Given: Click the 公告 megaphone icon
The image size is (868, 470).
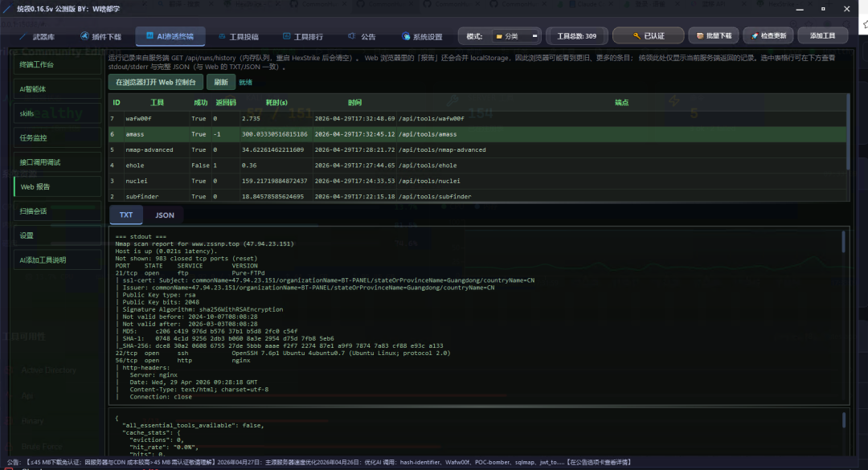Looking at the screenshot, I should click(x=351, y=36).
